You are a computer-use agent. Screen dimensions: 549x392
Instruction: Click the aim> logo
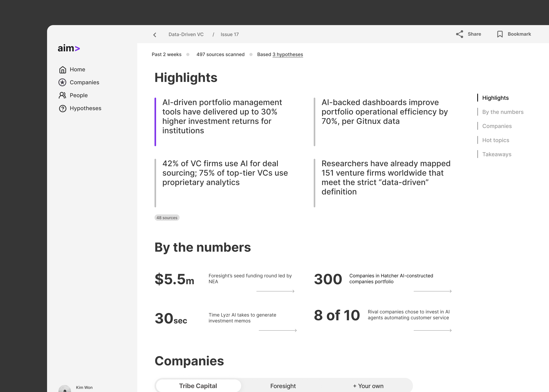69,48
